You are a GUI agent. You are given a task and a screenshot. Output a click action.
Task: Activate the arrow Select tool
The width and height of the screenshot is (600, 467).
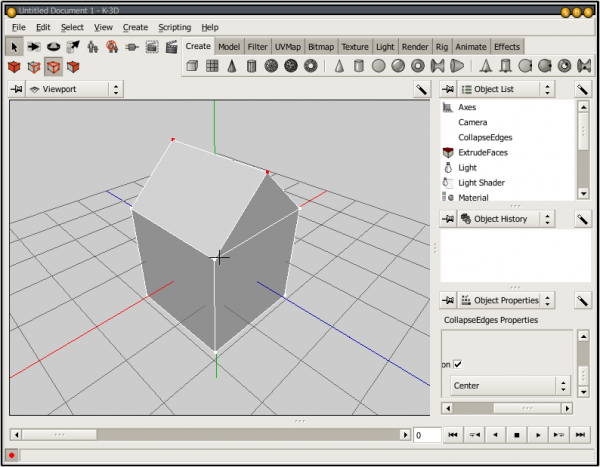tap(15, 47)
